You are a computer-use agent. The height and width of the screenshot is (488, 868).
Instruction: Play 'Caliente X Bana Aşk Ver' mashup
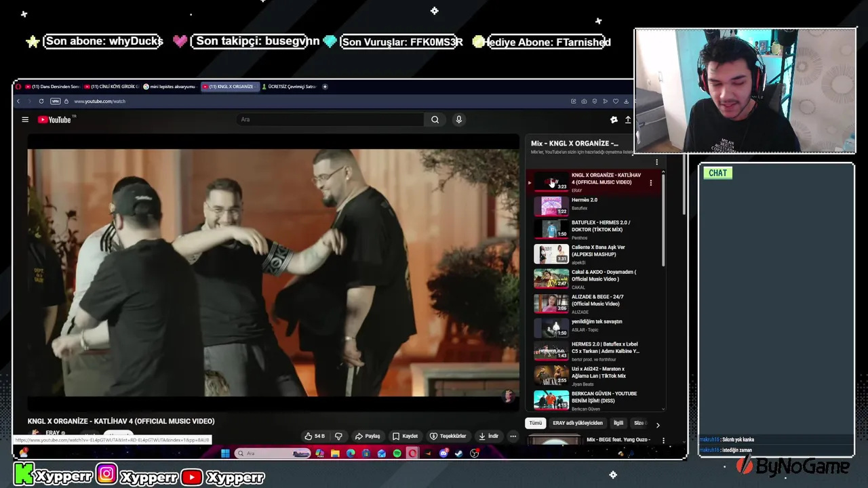595,253
